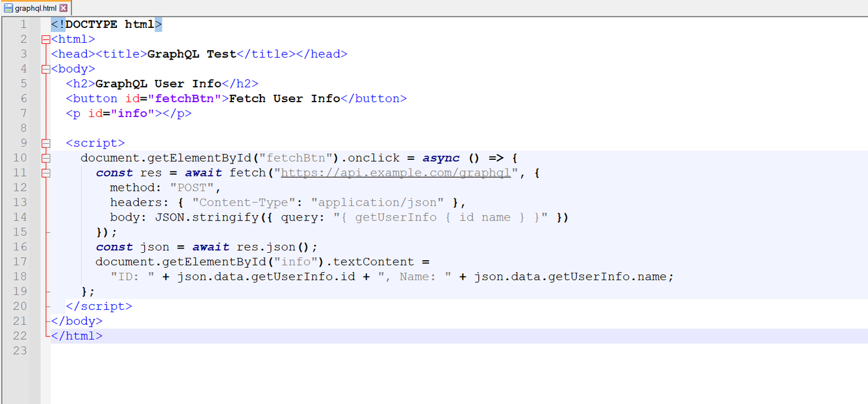868x404 pixels.
Task: Click the closing </script> tag
Action: point(99,306)
